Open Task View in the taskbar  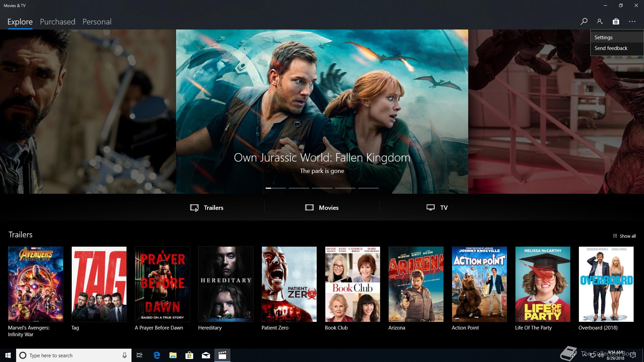(x=140, y=355)
